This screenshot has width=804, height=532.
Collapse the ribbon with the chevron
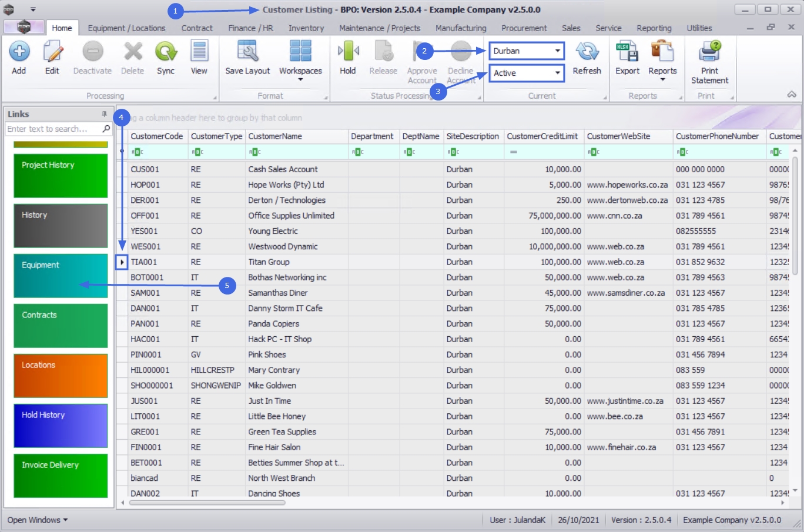[792, 95]
